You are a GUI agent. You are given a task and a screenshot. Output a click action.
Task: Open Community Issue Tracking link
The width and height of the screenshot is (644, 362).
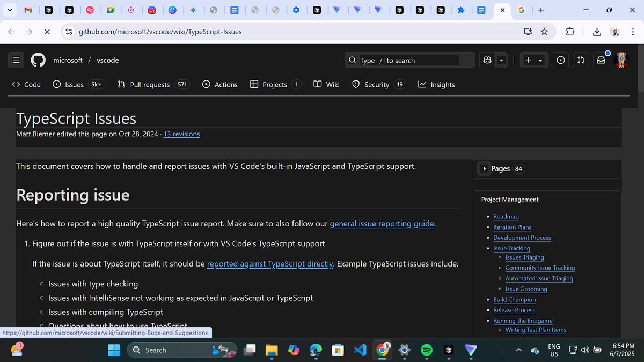(540, 268)
